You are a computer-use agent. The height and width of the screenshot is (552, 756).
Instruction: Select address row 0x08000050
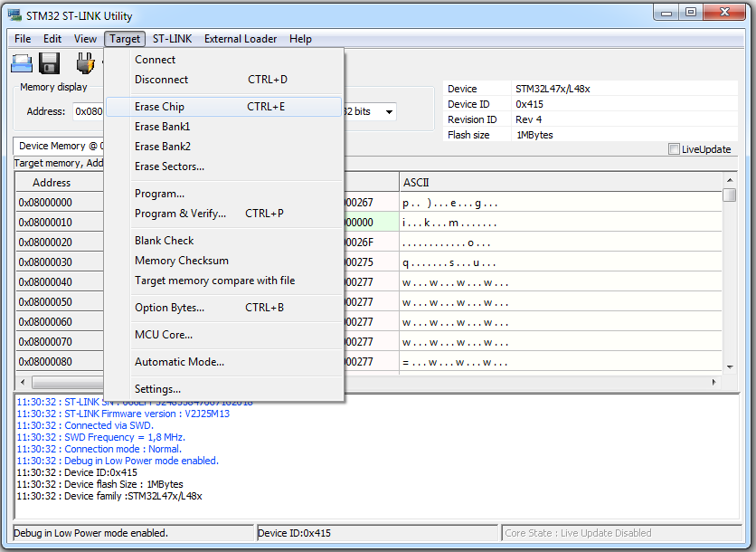(x=59, y=301)
